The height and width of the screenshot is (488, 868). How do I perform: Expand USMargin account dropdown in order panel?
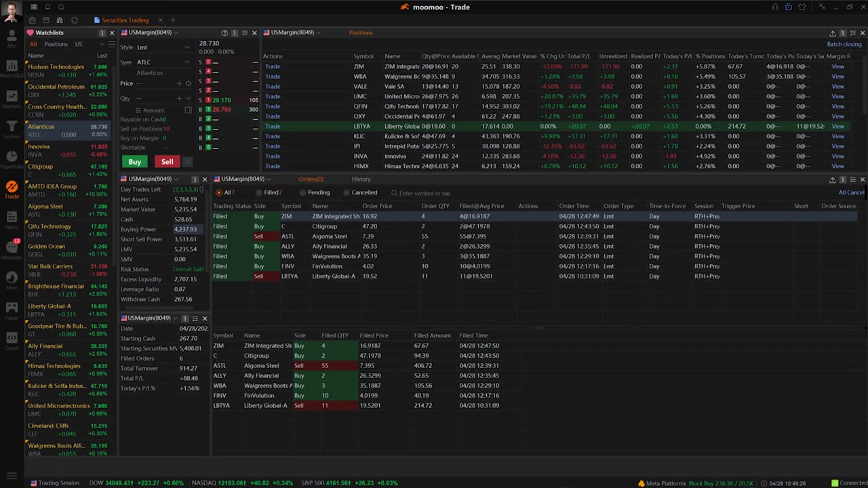(176, 33)
